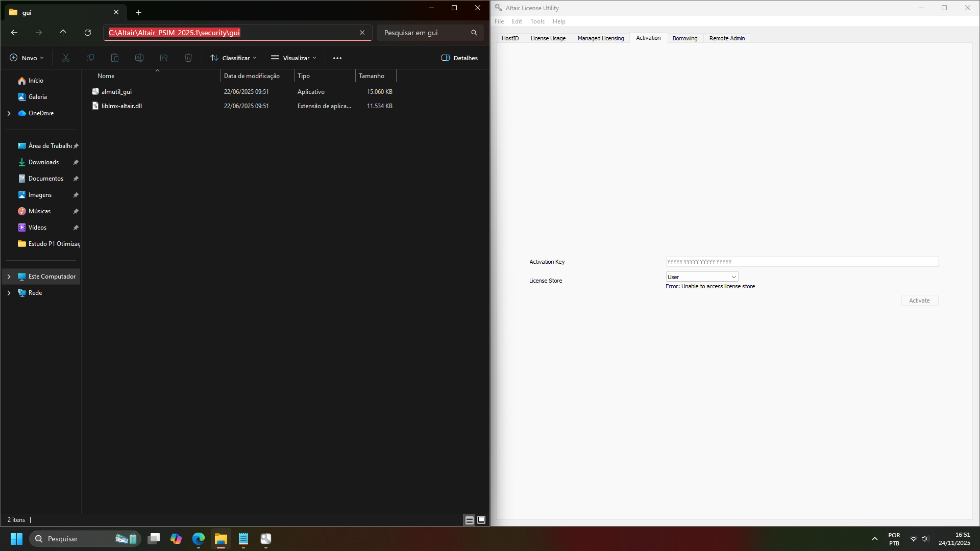Expand the Classificar sort dropdown
980x551 pixels.
pyautogui.click(x=234, y=58)
